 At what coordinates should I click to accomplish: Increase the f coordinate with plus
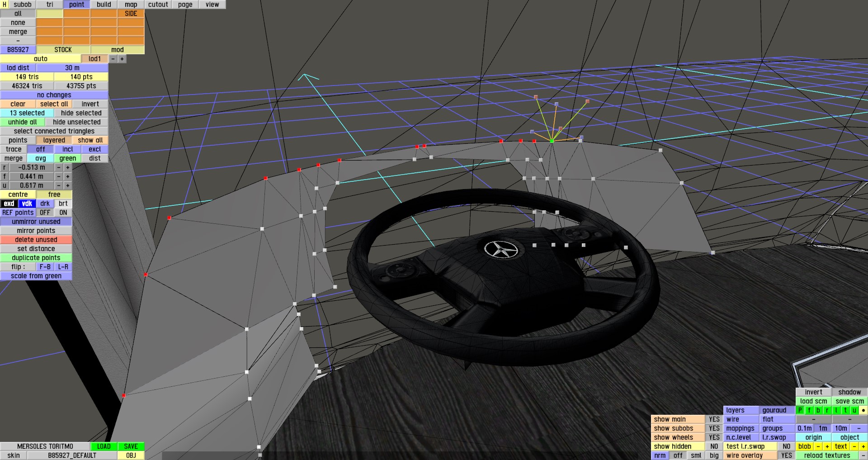[x=68, y=176]
